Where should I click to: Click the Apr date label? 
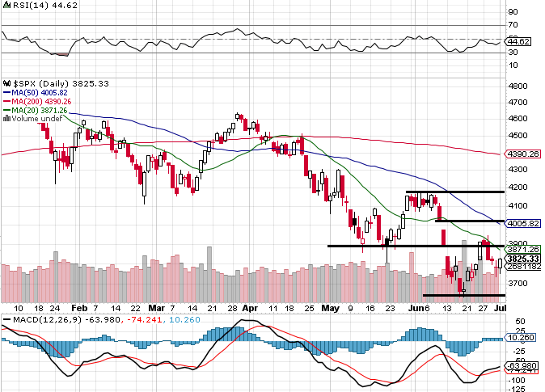(250, 308)
